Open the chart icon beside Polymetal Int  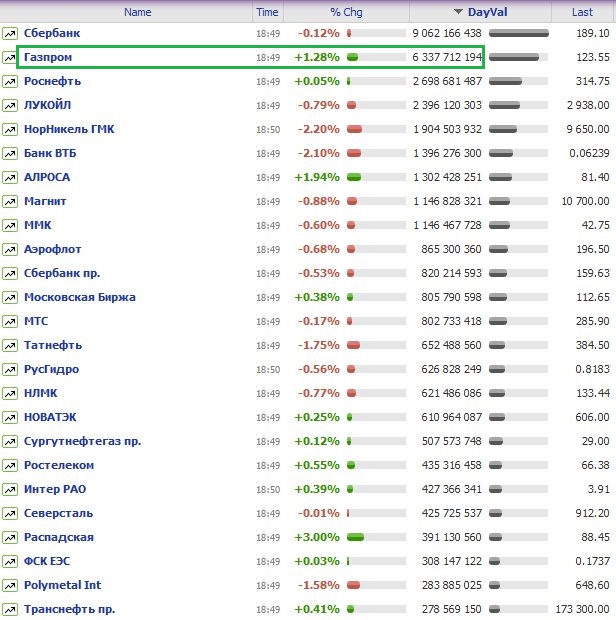(x=9, y=585)
